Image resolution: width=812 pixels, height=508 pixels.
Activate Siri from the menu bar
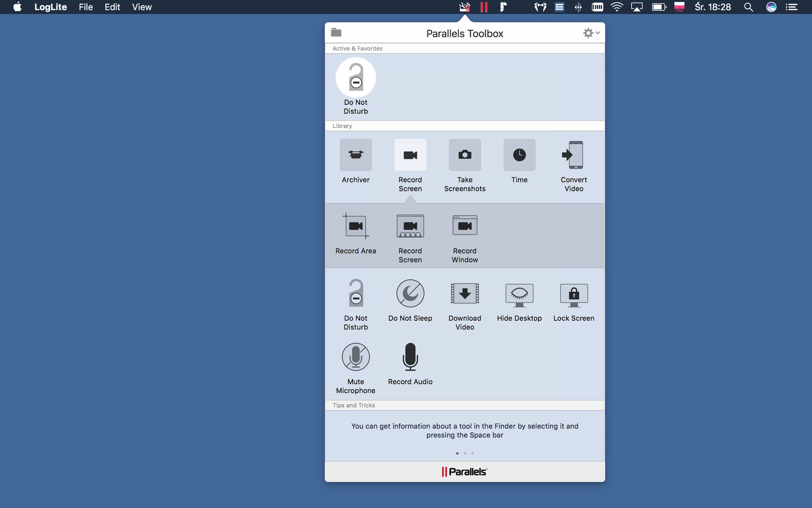pos(771,7)
